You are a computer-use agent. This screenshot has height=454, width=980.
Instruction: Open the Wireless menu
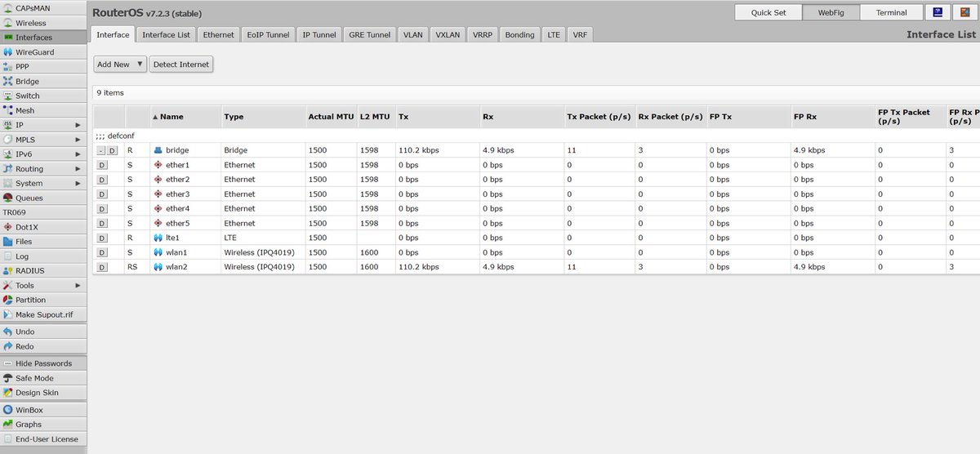[43, 23]
